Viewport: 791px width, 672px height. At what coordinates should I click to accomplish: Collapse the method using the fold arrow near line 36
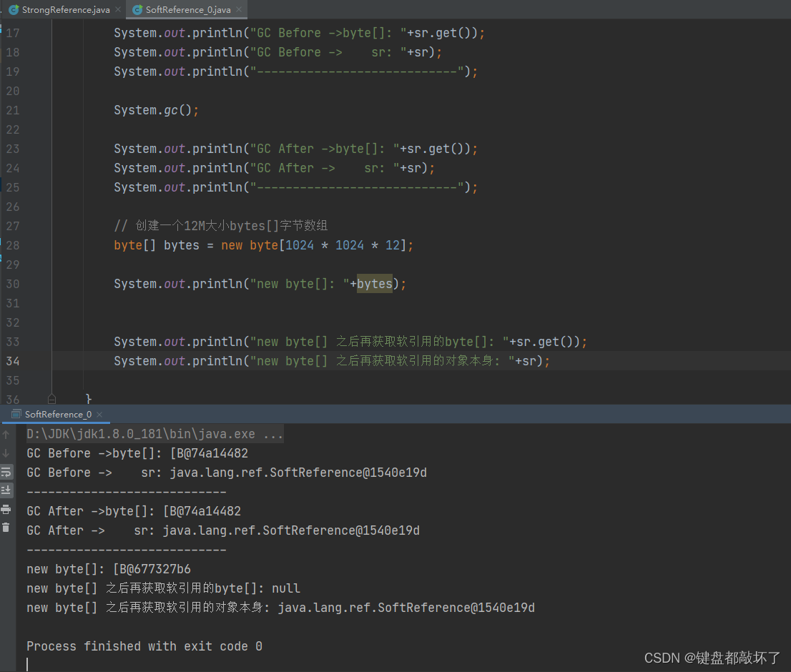pyautogui.click(x=51, y=398)
